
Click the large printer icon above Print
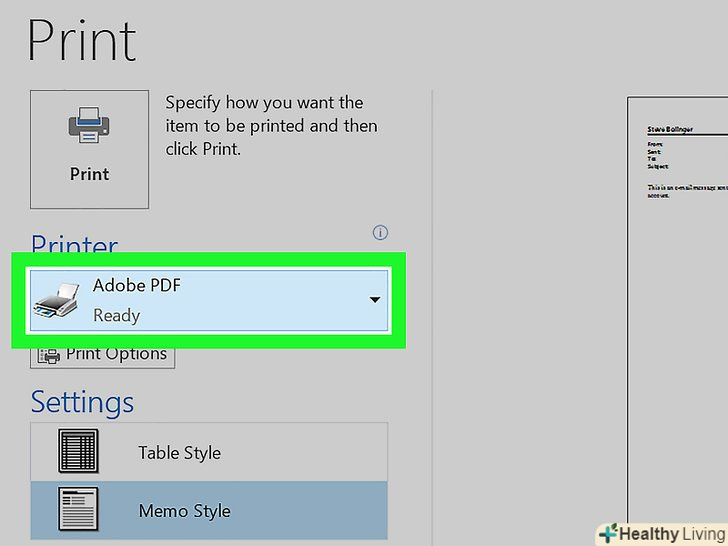[89, 127]
